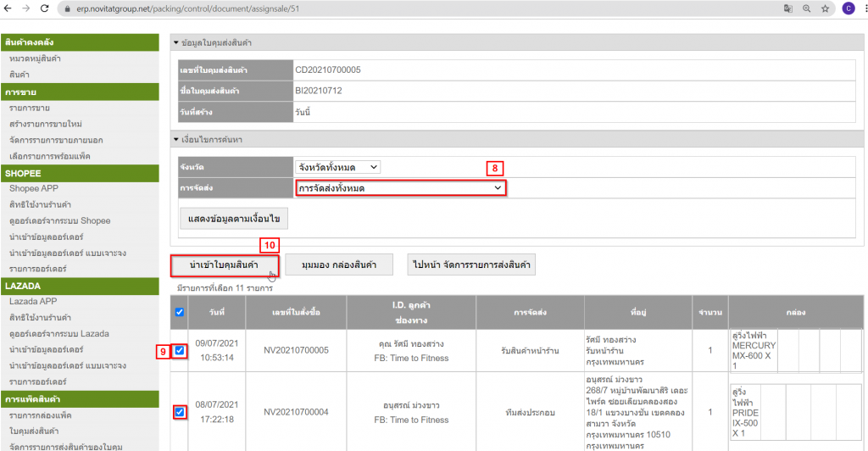
Task: Reload the page with the refresh icon
Action: tap(45, 8)
